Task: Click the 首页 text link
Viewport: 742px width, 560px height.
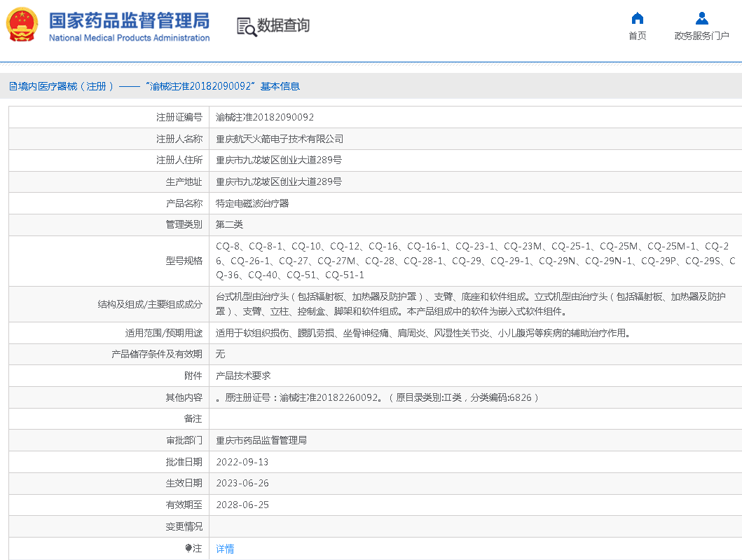Action: (638, 36)
